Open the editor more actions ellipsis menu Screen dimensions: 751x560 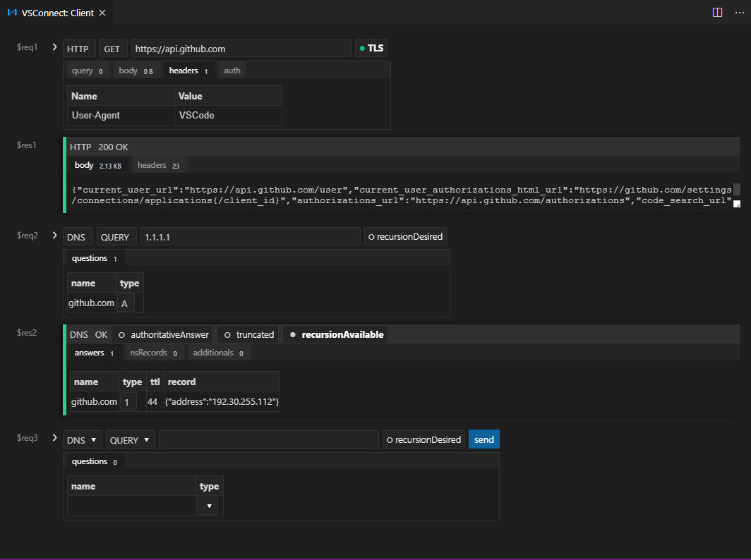pos(740,12)
